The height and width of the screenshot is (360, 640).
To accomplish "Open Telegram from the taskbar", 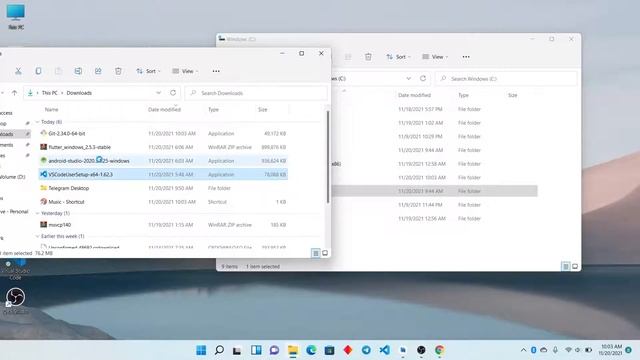I will pos(366,350).
